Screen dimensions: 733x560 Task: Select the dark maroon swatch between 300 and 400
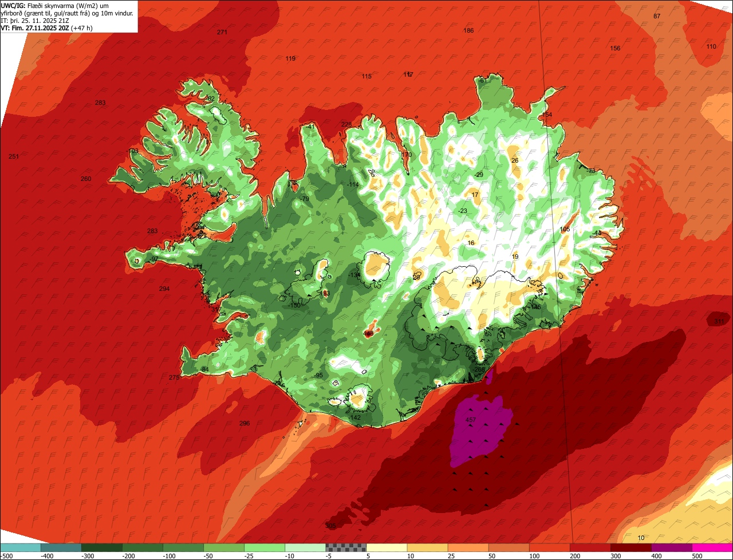tap(631, 547)
